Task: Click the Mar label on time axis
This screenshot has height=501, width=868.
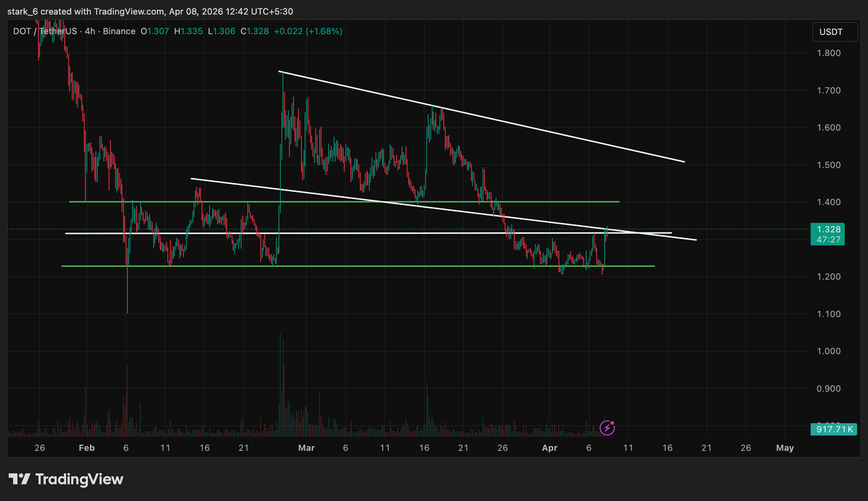Action: [x=307, y=448]
